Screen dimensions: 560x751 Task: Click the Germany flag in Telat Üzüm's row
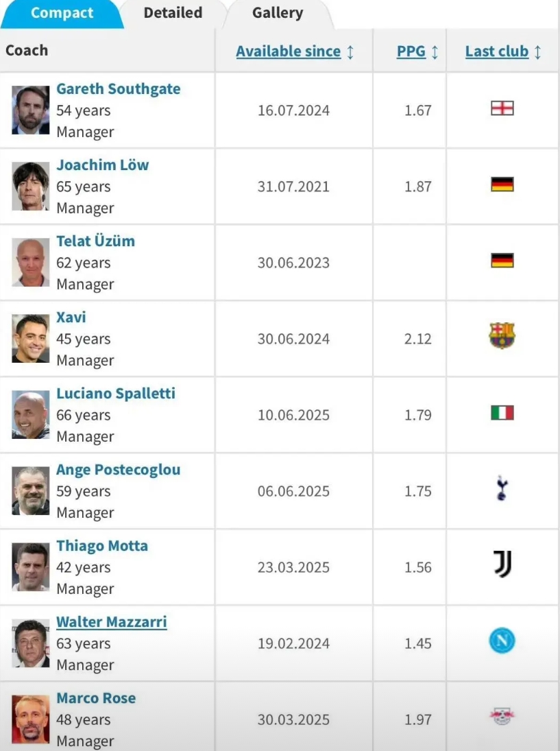pos(502,261)
